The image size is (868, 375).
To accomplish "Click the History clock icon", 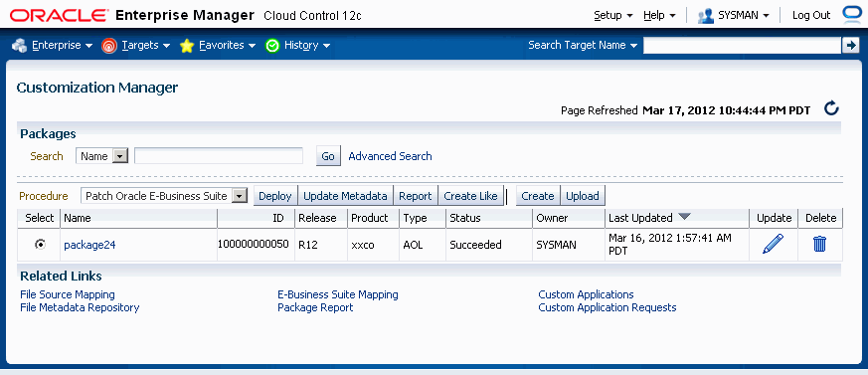I will (272, 46).
